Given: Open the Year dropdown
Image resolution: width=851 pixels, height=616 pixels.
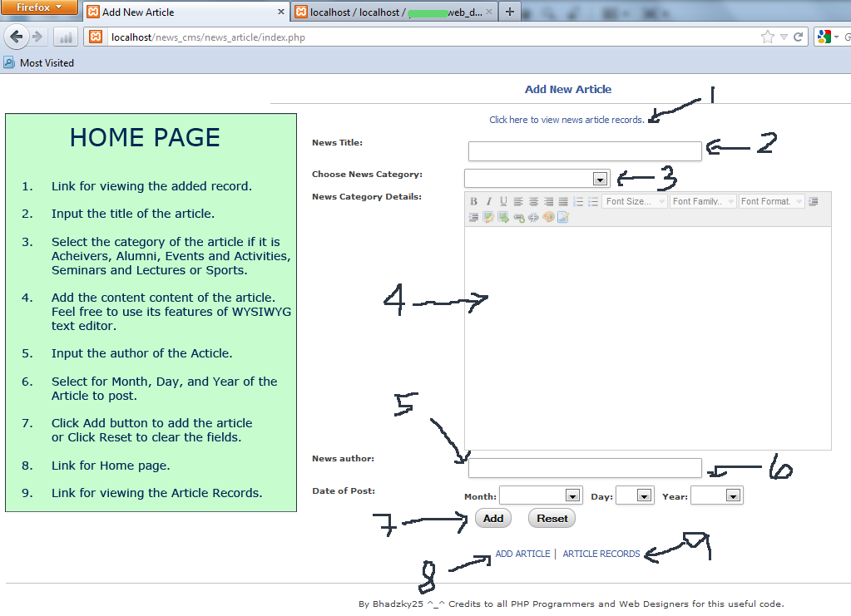Looking at the screenshot, I should click(x=717, y=495).
